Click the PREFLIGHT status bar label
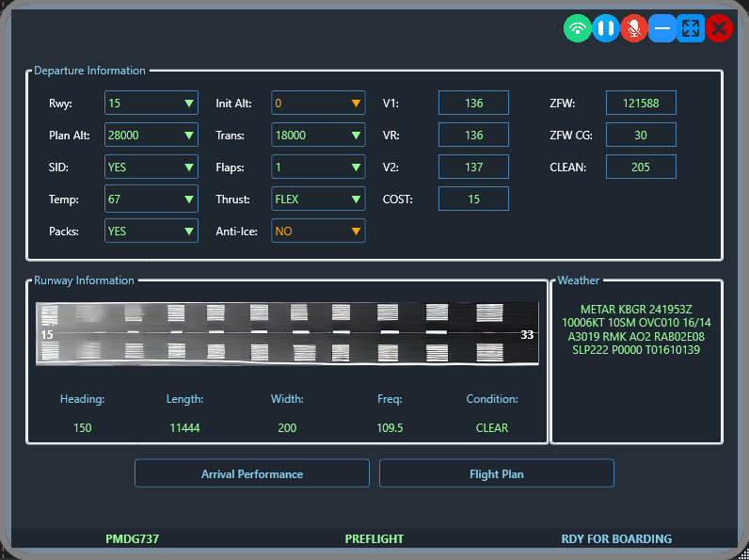This screenshot has width=749, height=560. 374,539
